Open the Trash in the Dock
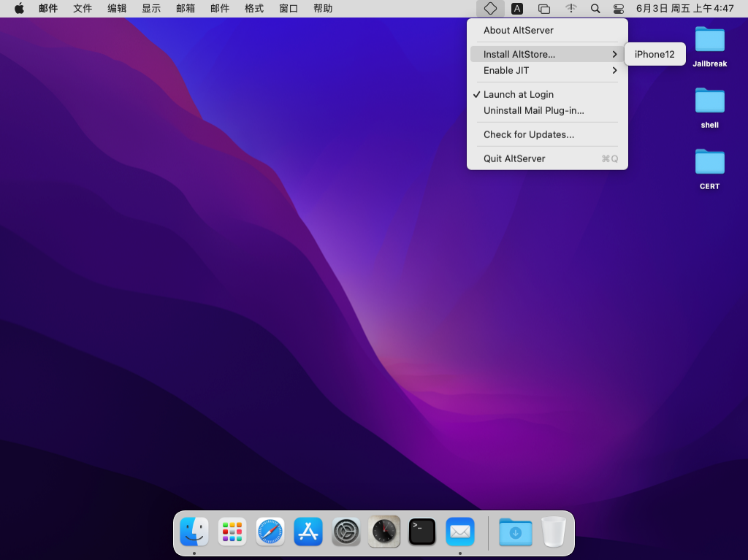This screenshot has height=560, width=748. tap(554, 532)
